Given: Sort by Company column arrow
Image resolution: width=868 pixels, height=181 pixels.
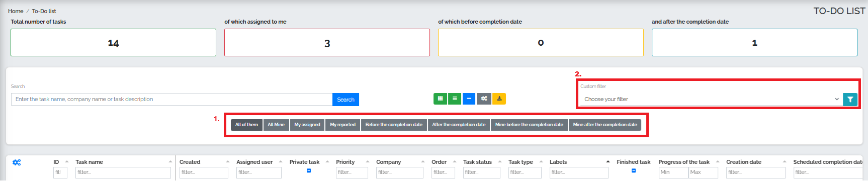Looking at the screenshot, I should (x=423, y=162).
